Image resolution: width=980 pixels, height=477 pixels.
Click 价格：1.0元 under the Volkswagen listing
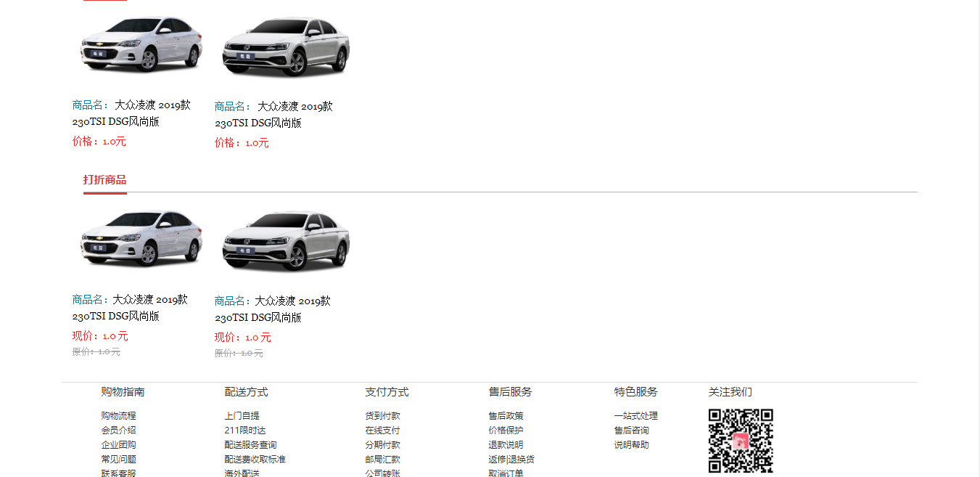[x=242, y=143]
